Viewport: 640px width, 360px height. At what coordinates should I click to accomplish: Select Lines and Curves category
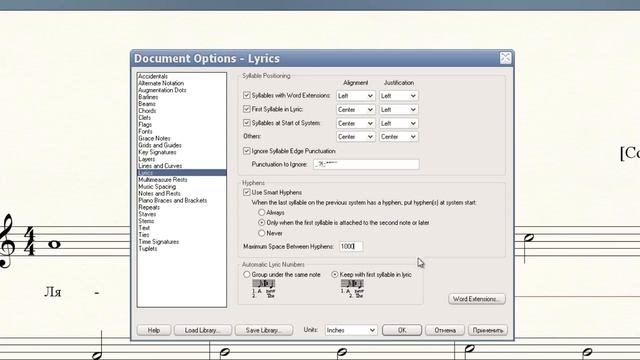(160, 166)
